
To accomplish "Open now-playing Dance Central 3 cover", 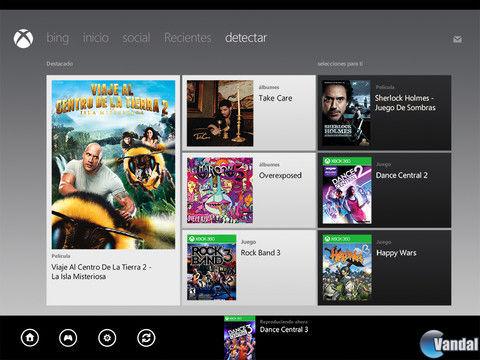I will 240,338.
